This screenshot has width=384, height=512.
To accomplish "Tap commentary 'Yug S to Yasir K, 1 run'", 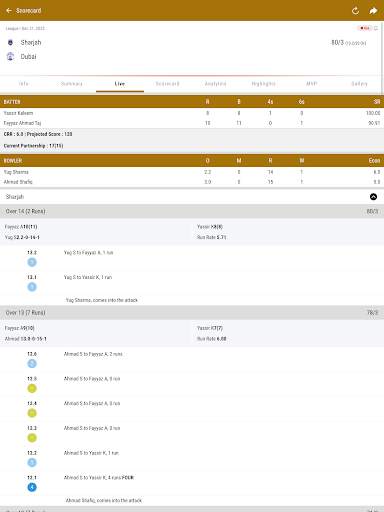I will [x=88, y=277].
